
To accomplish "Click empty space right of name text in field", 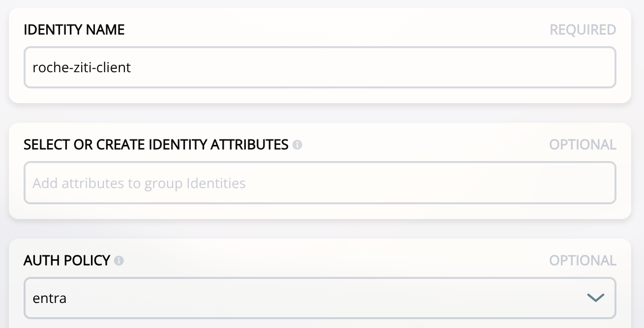I will 393,67.
